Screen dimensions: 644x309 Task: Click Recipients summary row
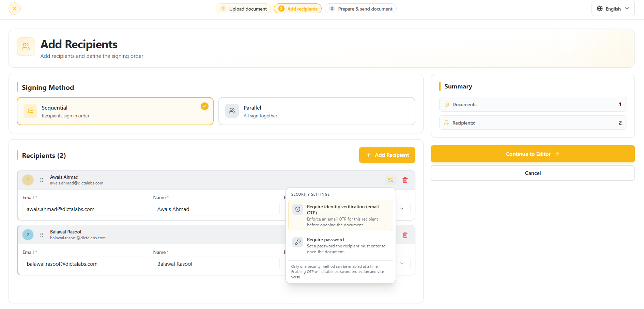(x=533, y=123)
